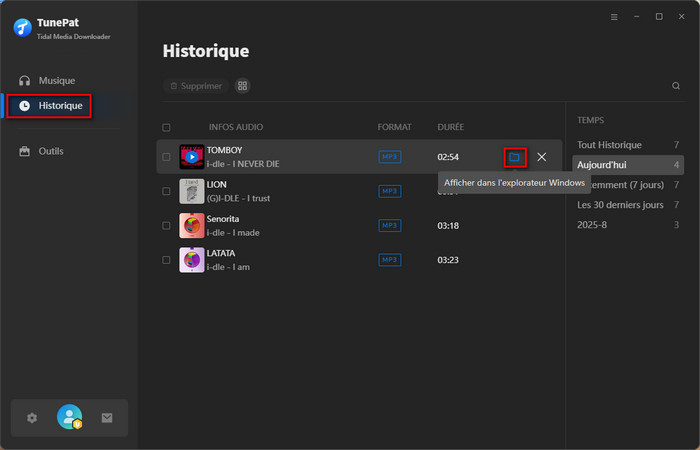Open settings gear icon
700x450 pixels.
pos(32,418)
